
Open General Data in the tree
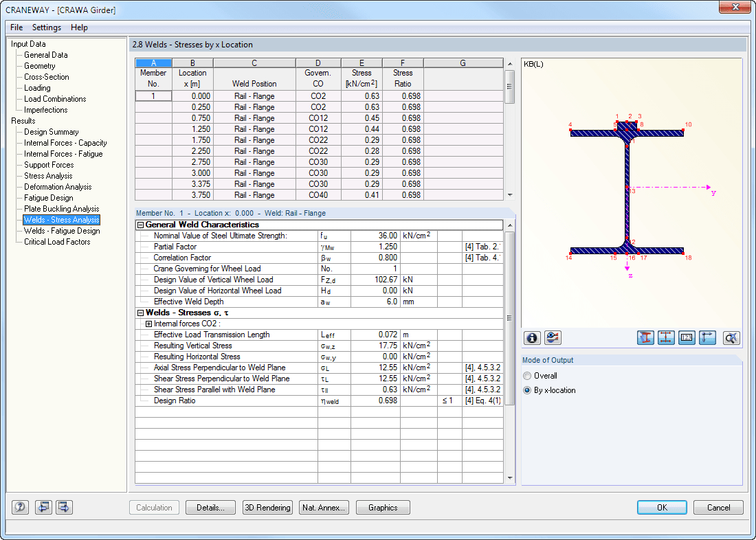46,55
